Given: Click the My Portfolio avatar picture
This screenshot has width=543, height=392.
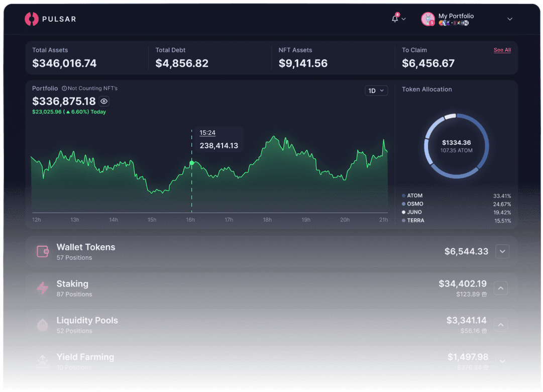Looking at the screenshot, I should pyautogui.click(x=428, y=19).
